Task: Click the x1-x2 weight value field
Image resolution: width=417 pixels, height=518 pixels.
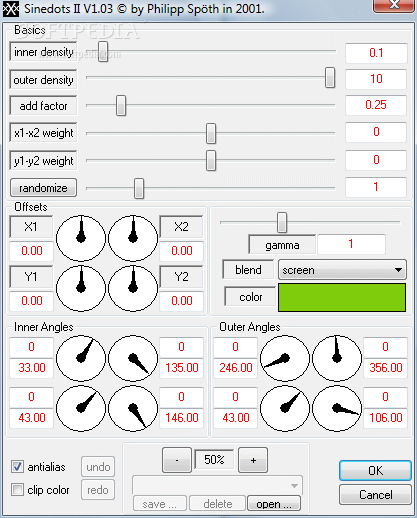Action: 376,132
